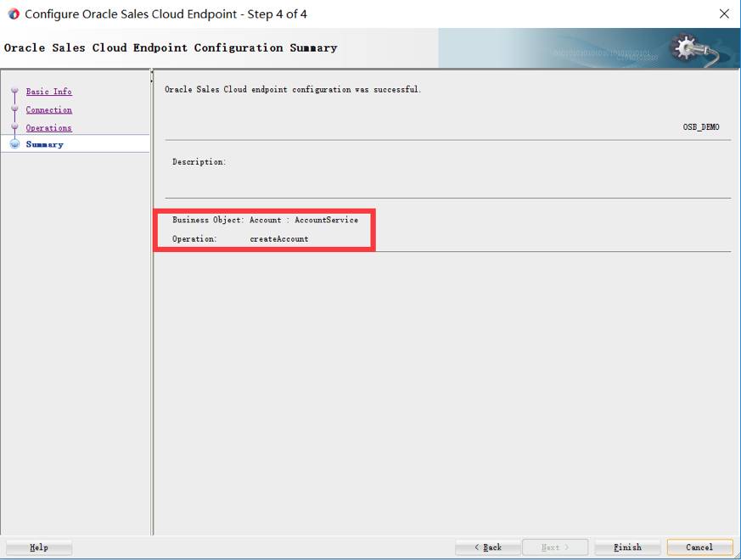Click the configuration was successful message
This screenshot has width=741, height=560.
(x=293, y=89)
